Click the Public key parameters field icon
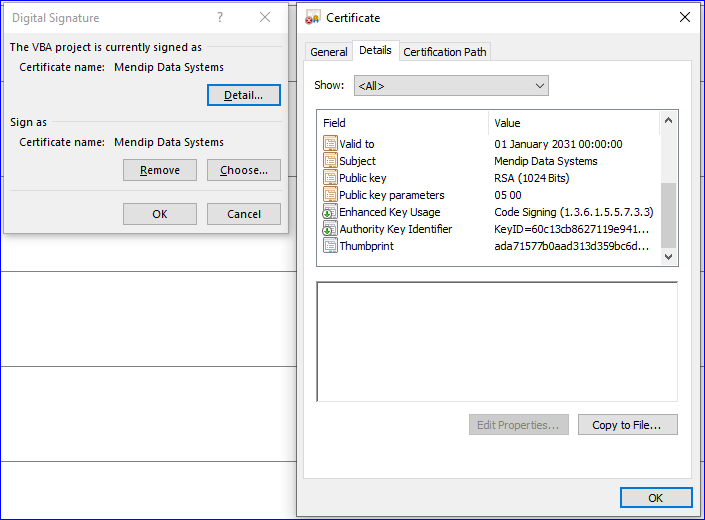The height and width of the screenshot is (520, 705). tap(330, 195)
